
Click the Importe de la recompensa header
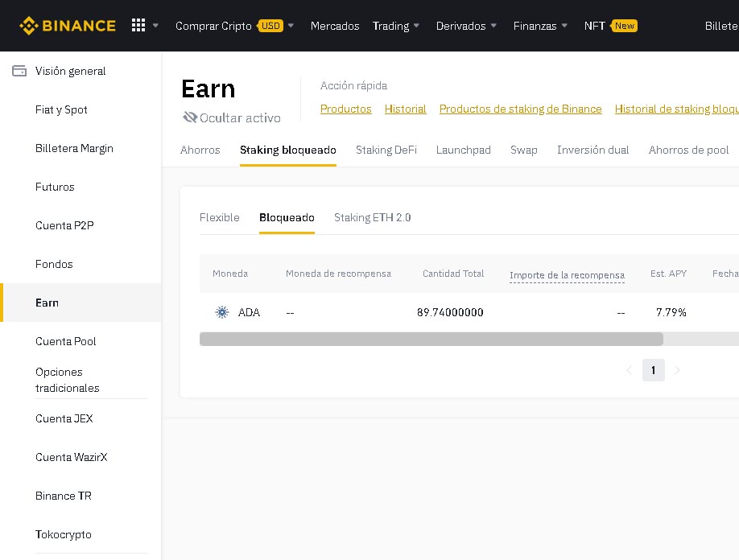pos(567,275)
